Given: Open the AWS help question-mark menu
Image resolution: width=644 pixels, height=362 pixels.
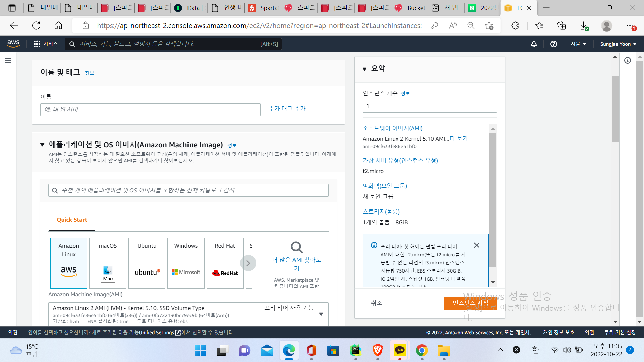Looking at the screenshot, I should pyautogui.click(x=554, y=44).
